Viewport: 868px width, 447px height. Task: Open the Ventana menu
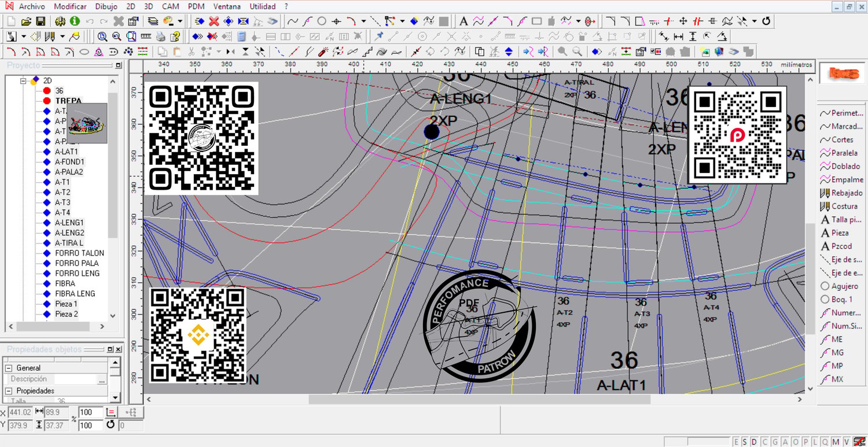(x=227, y=6)
